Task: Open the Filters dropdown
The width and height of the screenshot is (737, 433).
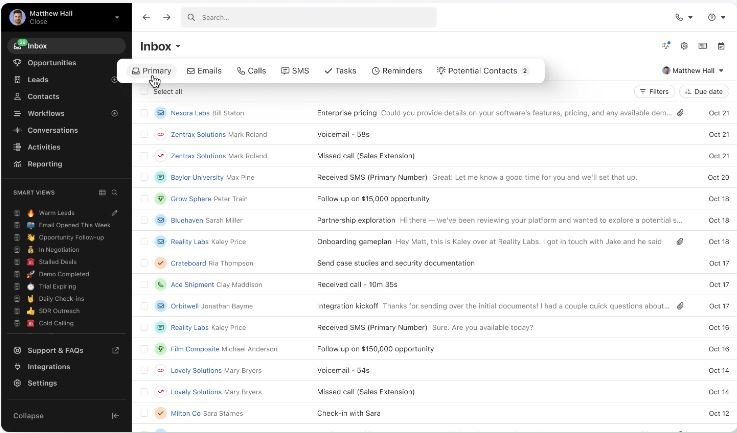Action: (x=654, y=91)
